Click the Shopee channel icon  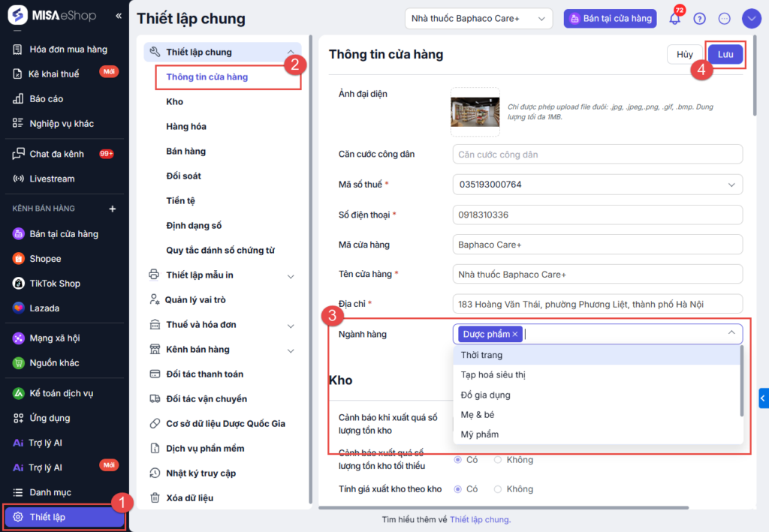pyautogui.click(x=18, y=259)
